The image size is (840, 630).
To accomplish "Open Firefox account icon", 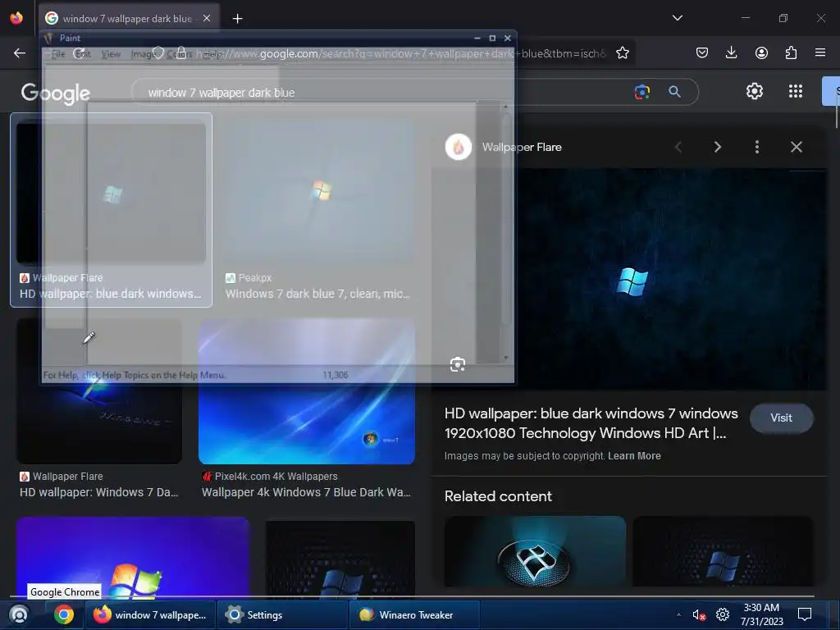I will pyautogui.click(x=761, y=52).
